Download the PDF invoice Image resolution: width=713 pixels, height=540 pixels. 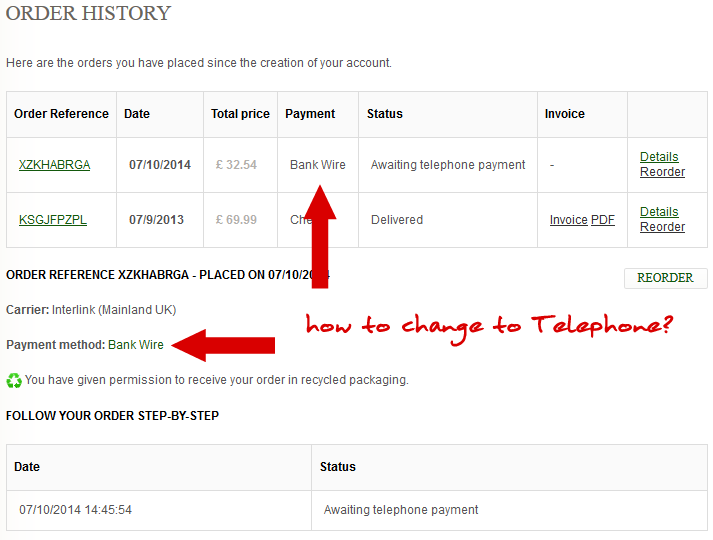coord(603,220)
